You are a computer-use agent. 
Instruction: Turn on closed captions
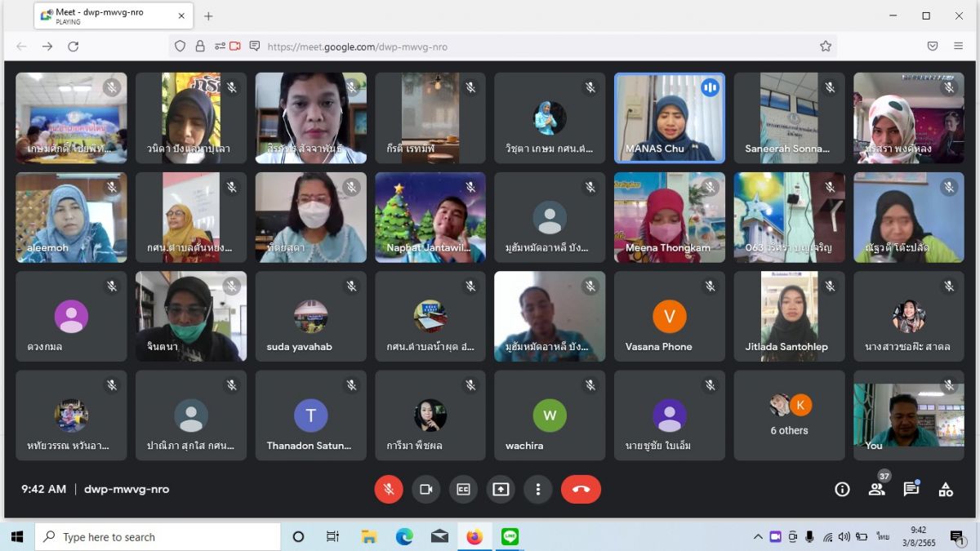point(463,489)
